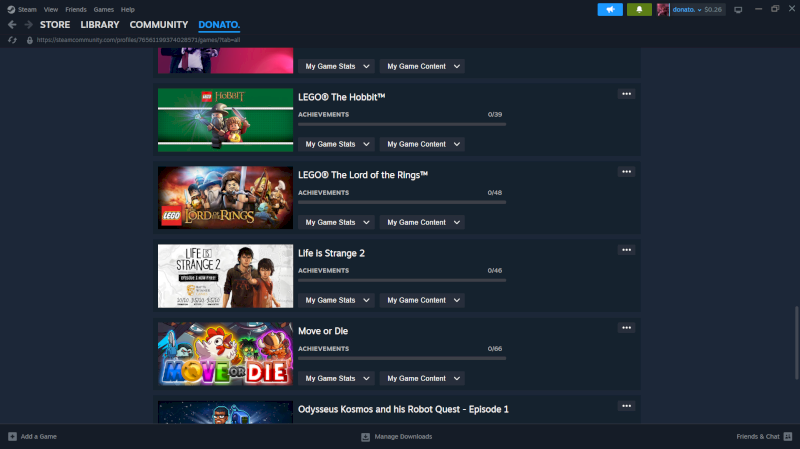The image size is (800, 449).
Task: Click the Manage Downloads icon
Action: [365, 437]
